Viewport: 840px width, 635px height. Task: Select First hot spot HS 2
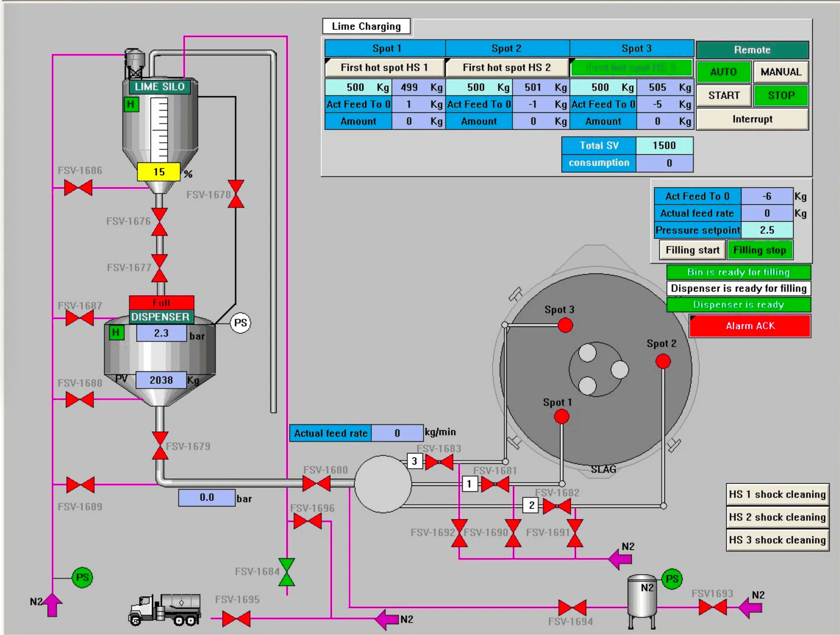tap(507, 67)
